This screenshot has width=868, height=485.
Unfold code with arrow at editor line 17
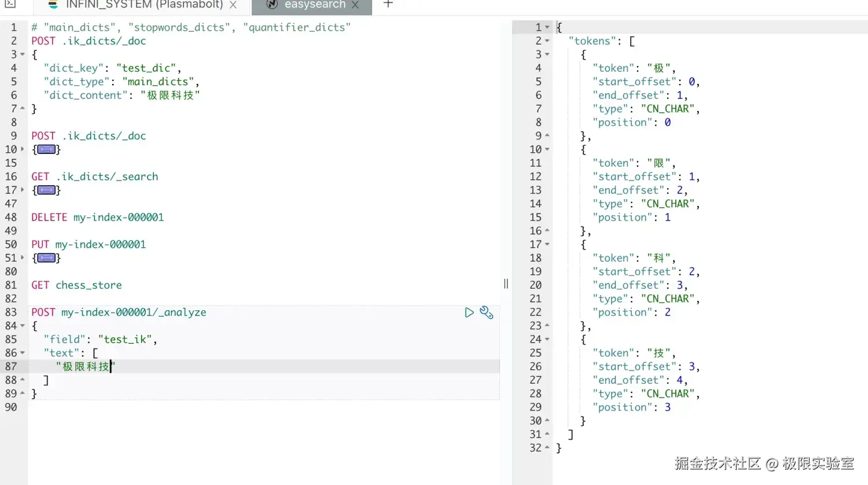tap(23, 190)
